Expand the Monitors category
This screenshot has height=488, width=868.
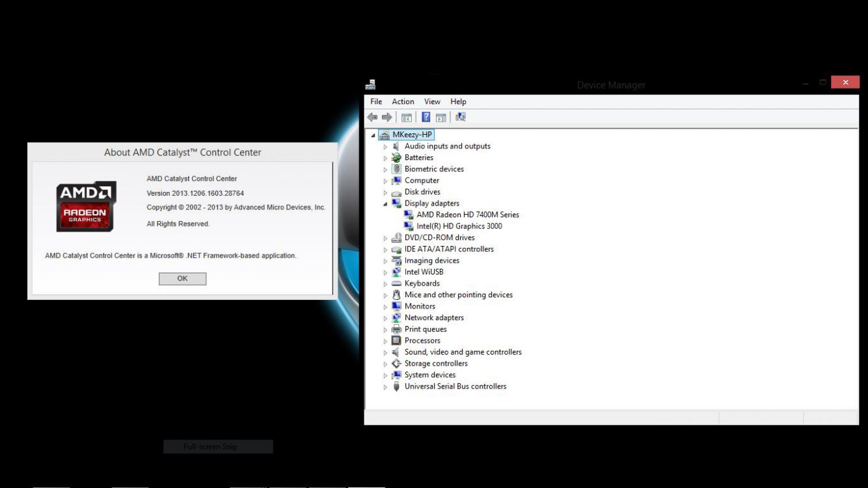click(385, 306)
